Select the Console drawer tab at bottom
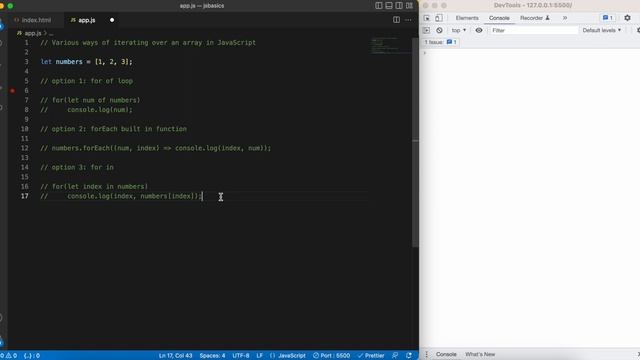This screenshot has height=360, width=640. (x=446, y=354)
